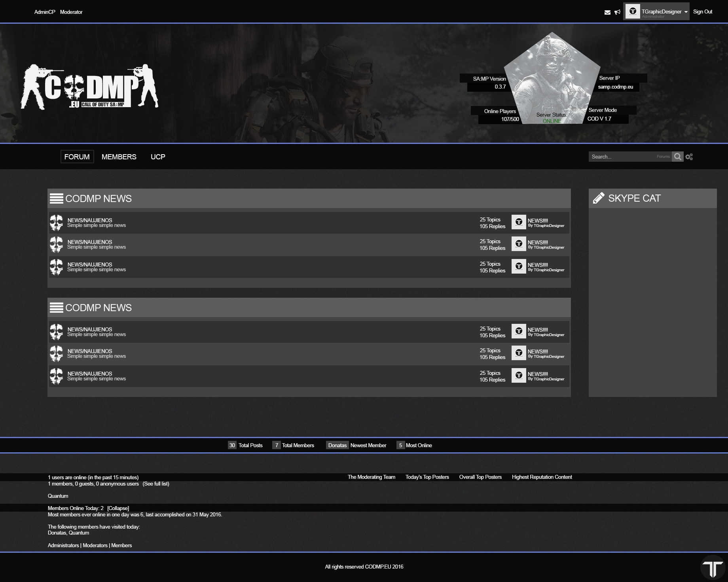This screenshot has height=582, width=728.
Task: Collapse the Members Online Today section
Action: coord(118,508)
